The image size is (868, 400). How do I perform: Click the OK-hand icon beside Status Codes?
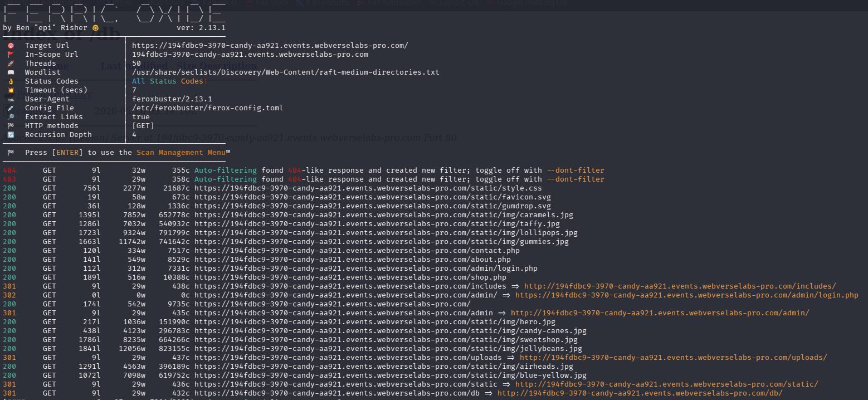pyautogui.click(x=11, y=81)
